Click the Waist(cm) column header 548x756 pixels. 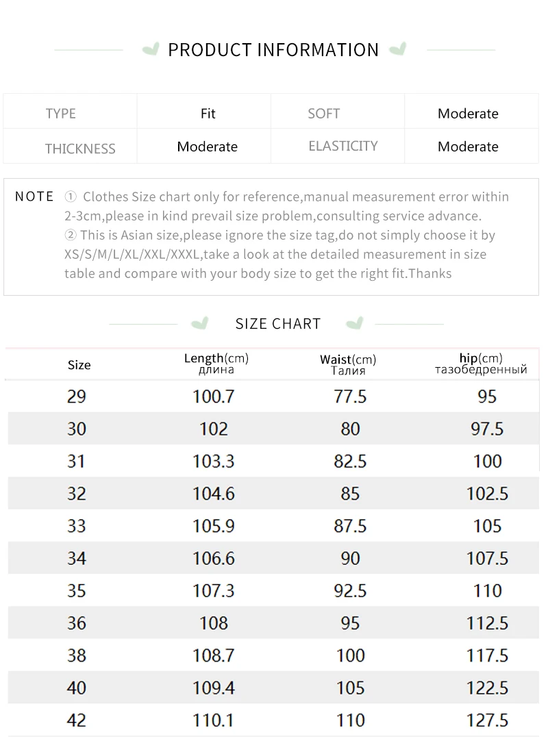pos(348,364)
